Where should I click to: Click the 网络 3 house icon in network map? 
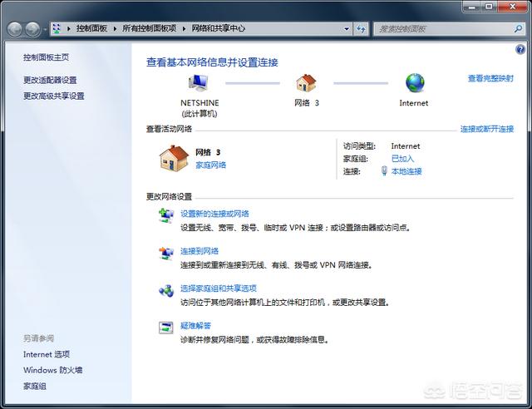pos(306,82)
